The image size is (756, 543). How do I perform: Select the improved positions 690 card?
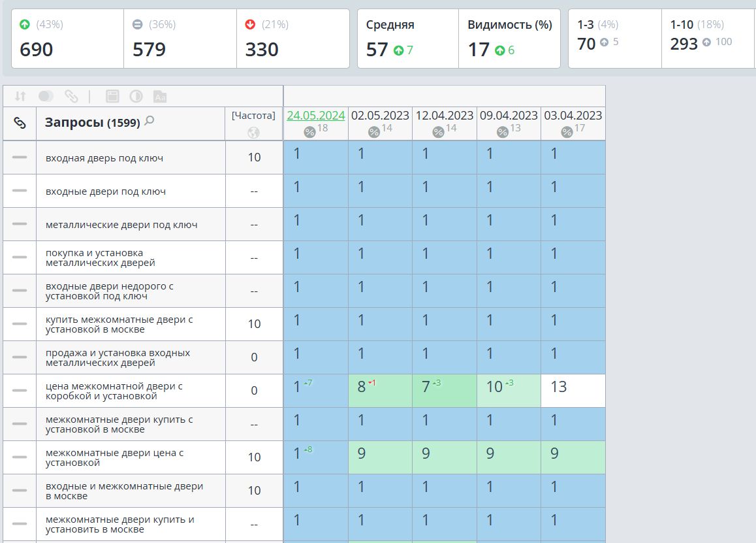point(67,39)
